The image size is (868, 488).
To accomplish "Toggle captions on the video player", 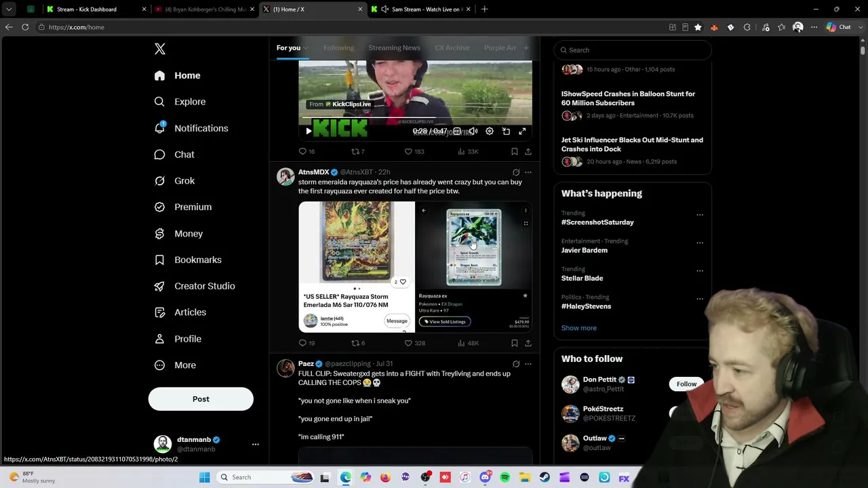I will coord(457,131).
